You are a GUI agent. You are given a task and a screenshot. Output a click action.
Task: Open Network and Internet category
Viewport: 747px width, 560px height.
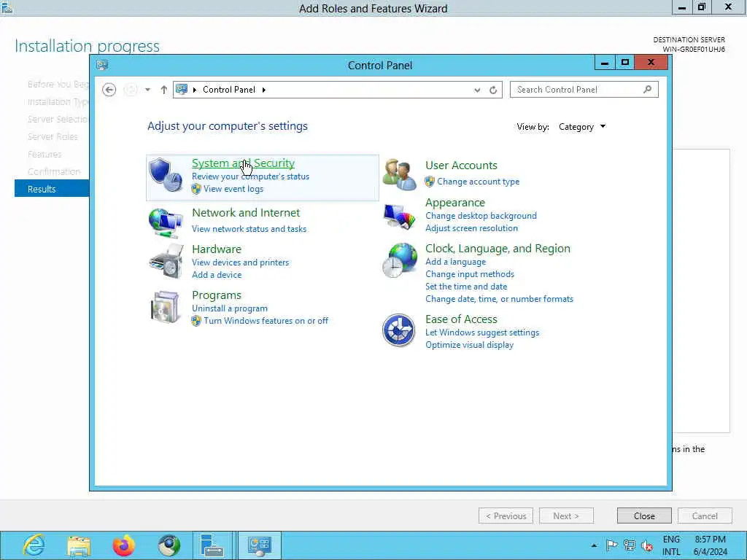point(246,212)
